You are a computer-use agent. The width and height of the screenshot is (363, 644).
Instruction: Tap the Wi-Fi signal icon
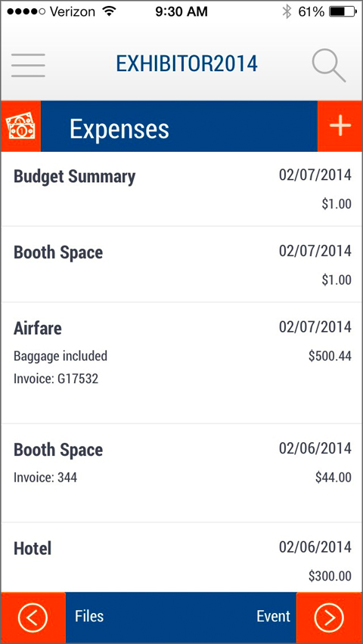(x=109, y=11)
